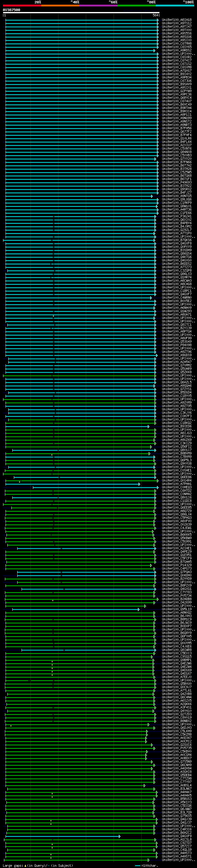197x868 pixels.
Task: Click hit label UniRef100_B6DDS2
Action: tap(177, 264)
